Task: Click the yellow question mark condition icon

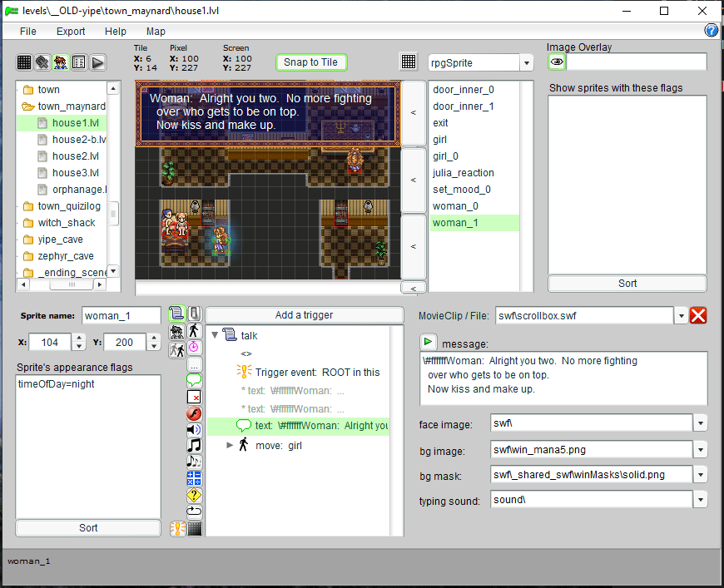Action: 194,495
